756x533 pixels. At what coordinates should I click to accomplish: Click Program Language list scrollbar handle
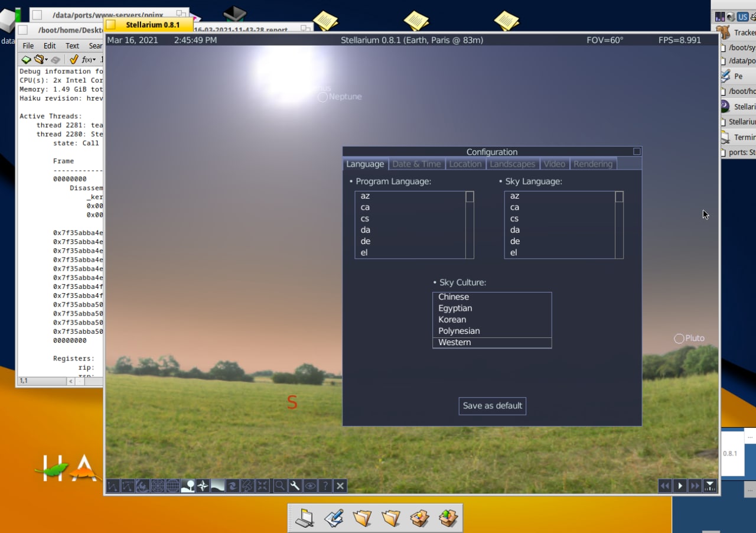[x=470, y=197]
